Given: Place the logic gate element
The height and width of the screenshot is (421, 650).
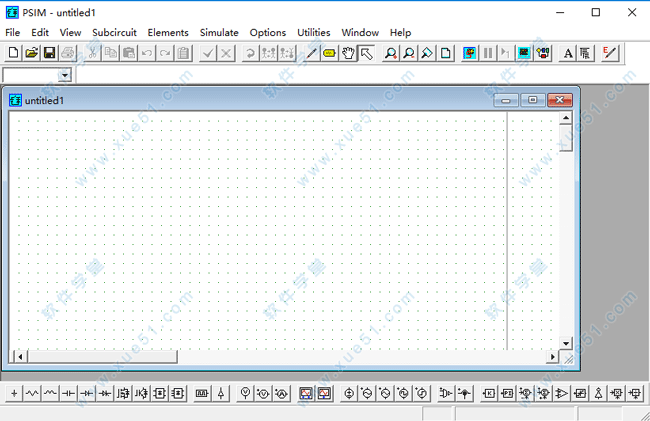Looking at the screenshot, I should click(x=446, y=393).
